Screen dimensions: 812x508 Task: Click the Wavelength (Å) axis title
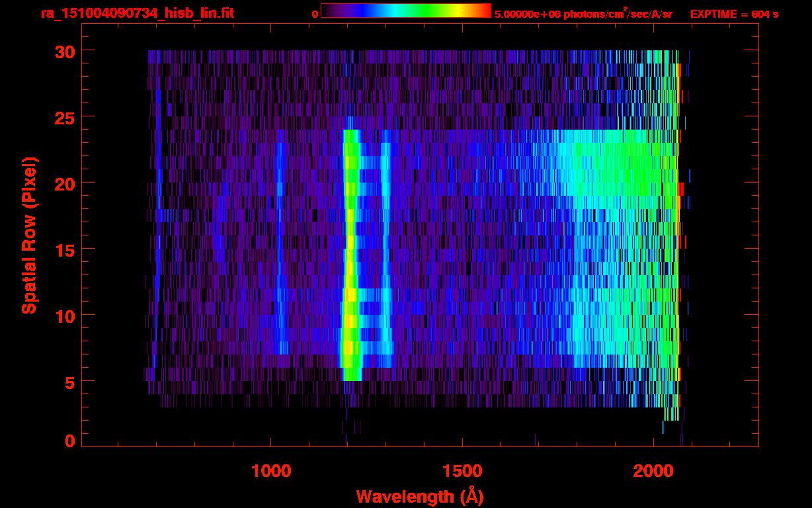(x=420, y=496)
